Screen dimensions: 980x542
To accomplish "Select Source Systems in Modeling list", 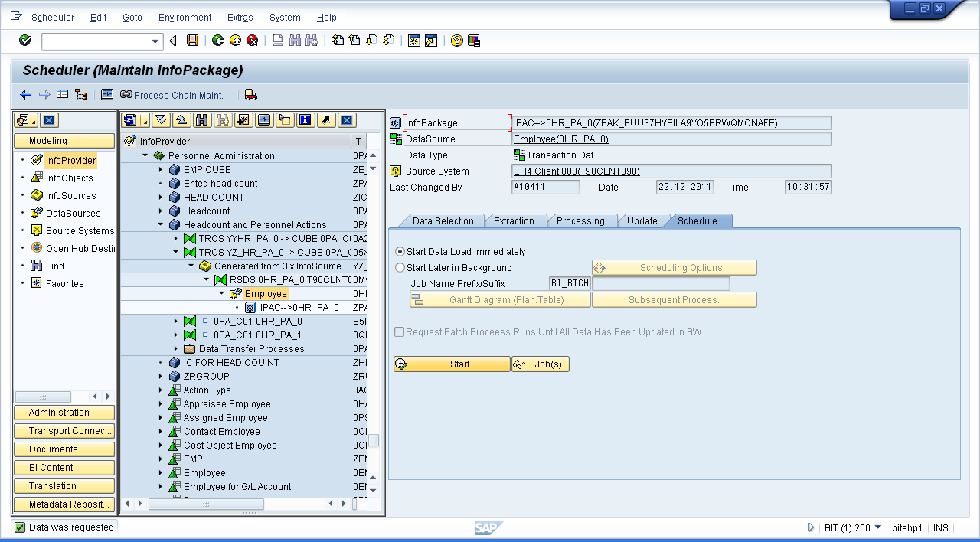I will click(x=80, y=230).
